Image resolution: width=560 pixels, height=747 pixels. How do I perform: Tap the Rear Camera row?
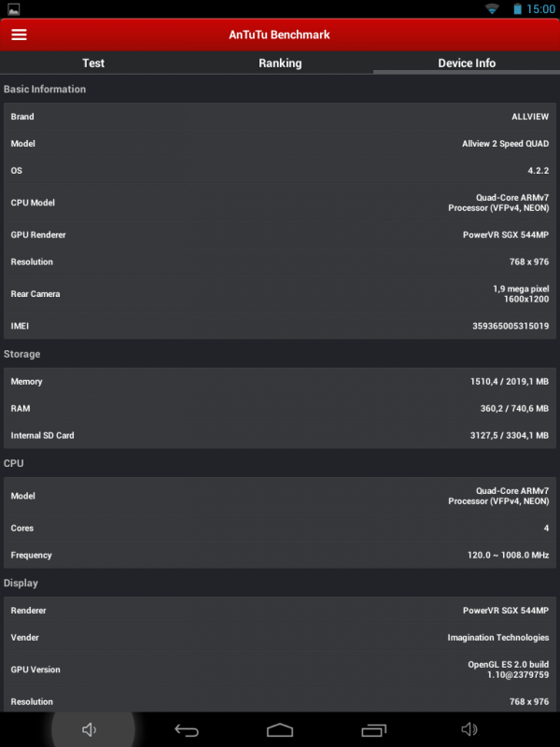(x=280, y=294)
